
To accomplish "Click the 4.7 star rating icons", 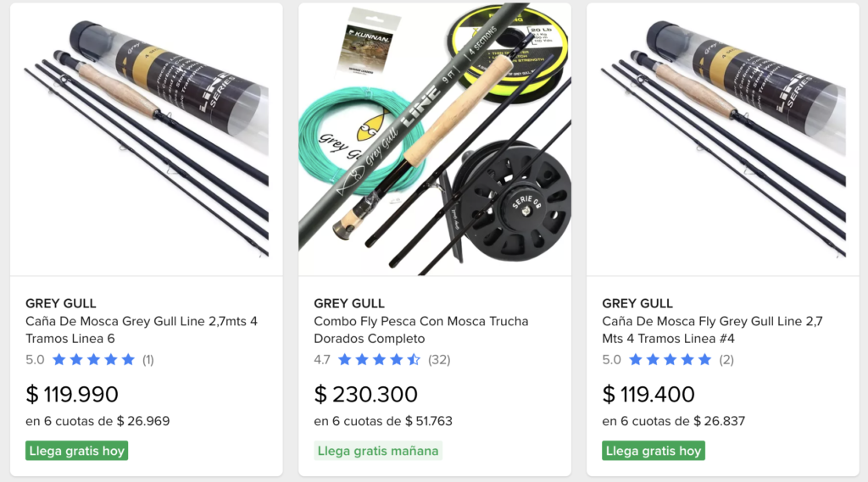I will (x=379, y=360).
